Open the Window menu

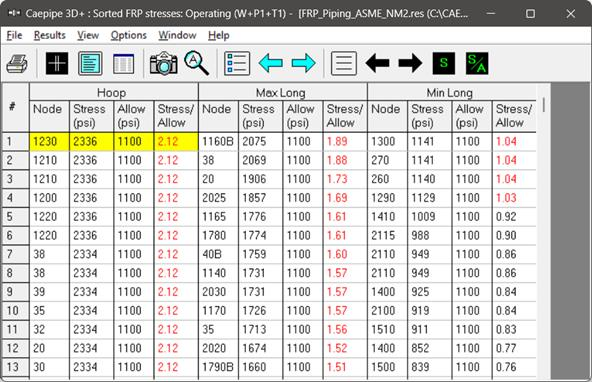(x=177, y=35)
